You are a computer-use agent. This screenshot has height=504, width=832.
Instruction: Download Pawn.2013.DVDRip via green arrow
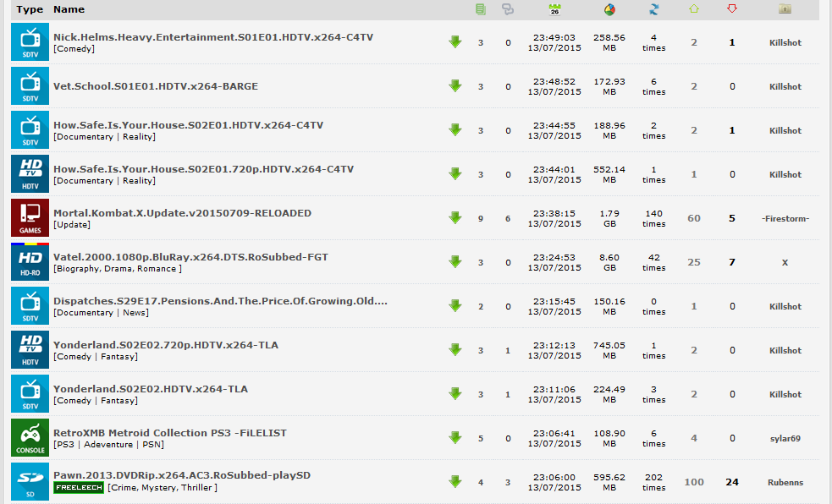(x=455, y=482)
